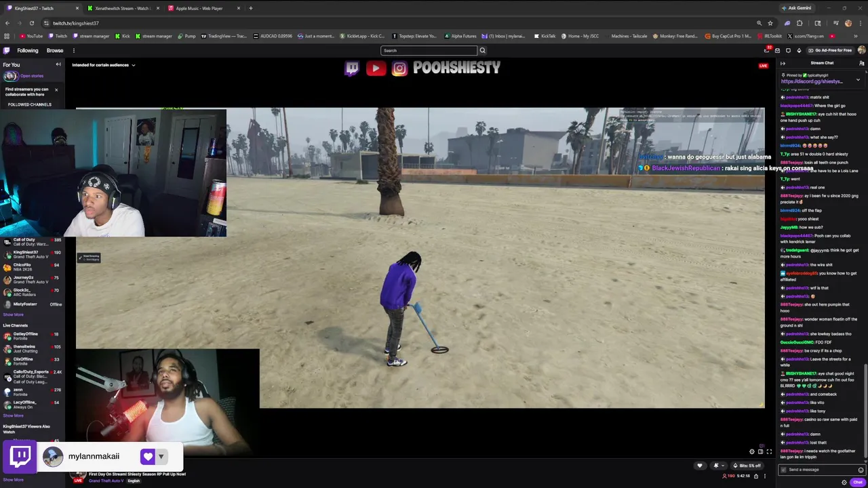Open JourneyGz channel in sidebar
The width and height of the screenshot is (868, 488).
tap(33, 279)
